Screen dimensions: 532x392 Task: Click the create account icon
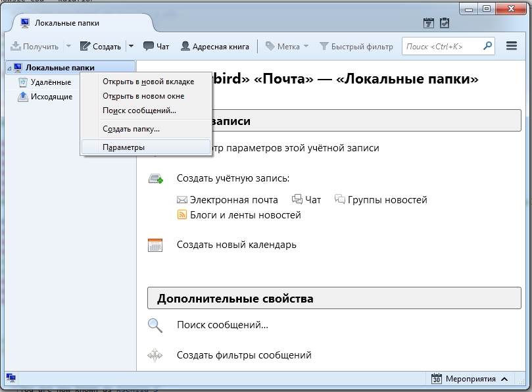(x=156, y=178)
